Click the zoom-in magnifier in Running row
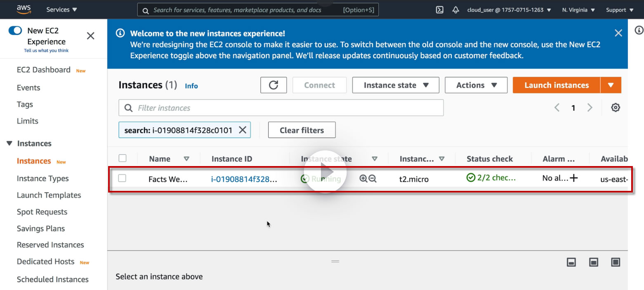644x290 pixels. coord(363,178)
